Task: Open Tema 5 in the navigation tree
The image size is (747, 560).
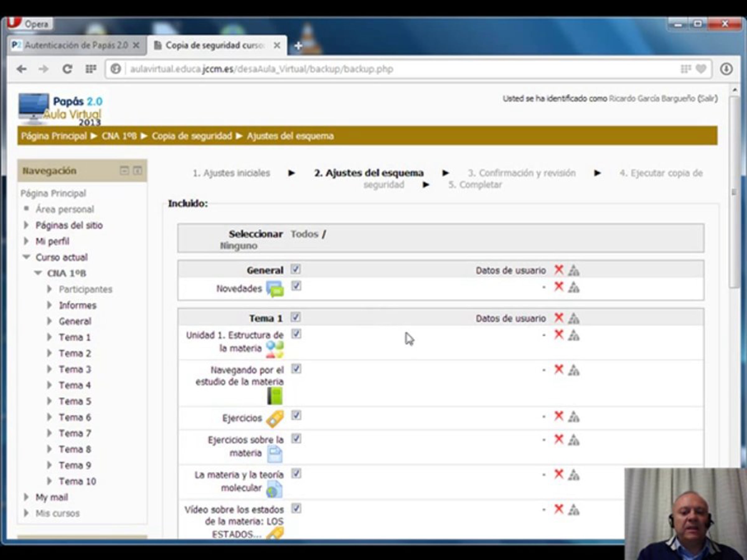Action: click(75, 401)
